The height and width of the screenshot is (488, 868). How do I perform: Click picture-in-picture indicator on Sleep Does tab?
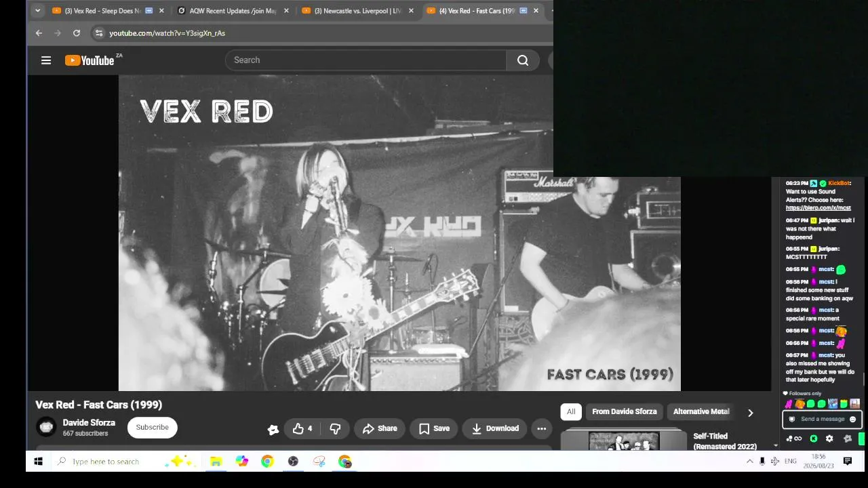click(149, 11)
